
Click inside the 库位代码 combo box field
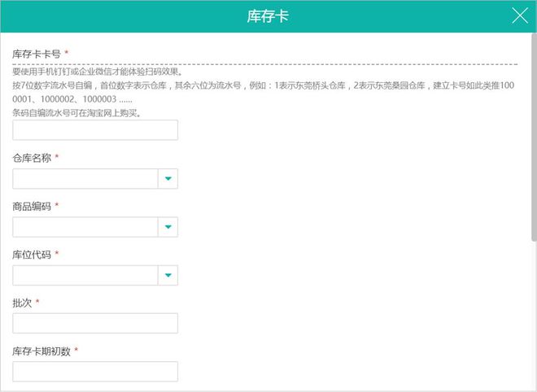[x=85, y=275]
